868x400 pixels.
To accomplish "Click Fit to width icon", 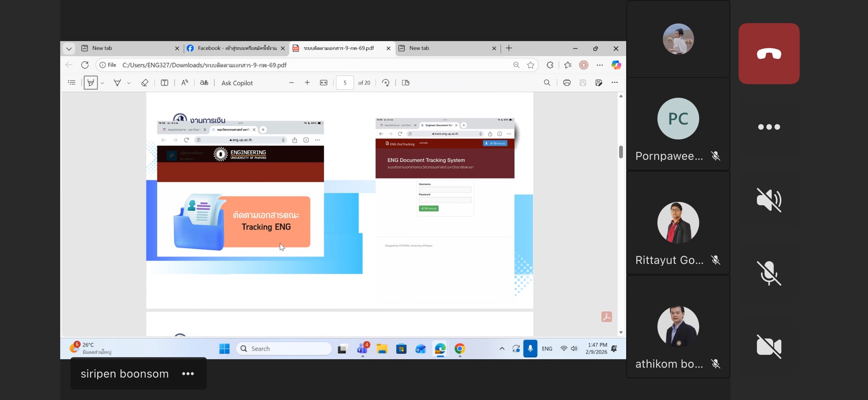I will pyautogui.click(x=324, y=83).
